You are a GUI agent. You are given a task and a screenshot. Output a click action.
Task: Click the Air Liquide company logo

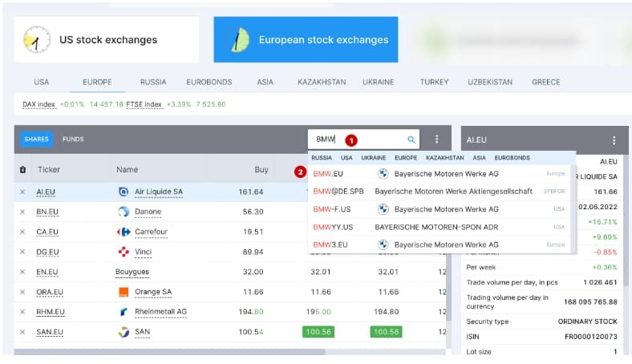tap(124, 192)
